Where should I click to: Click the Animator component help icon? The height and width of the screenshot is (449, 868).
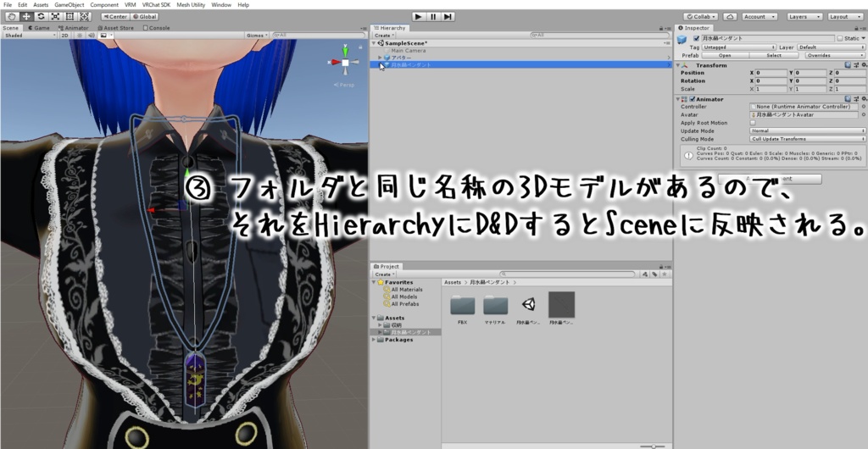848,99
